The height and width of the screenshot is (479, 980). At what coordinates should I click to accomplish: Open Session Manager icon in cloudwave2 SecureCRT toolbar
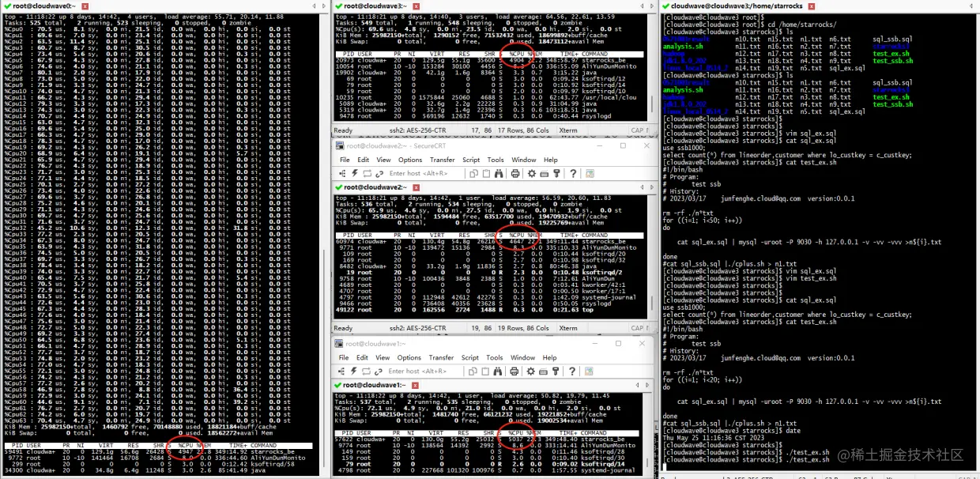coord(342,173)
